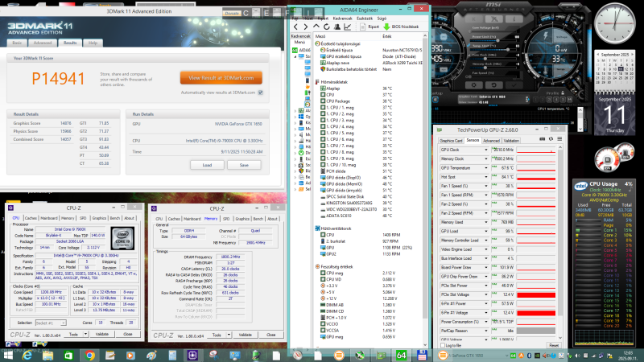Go back in AIDA64 toolbar

pos(295,27)
